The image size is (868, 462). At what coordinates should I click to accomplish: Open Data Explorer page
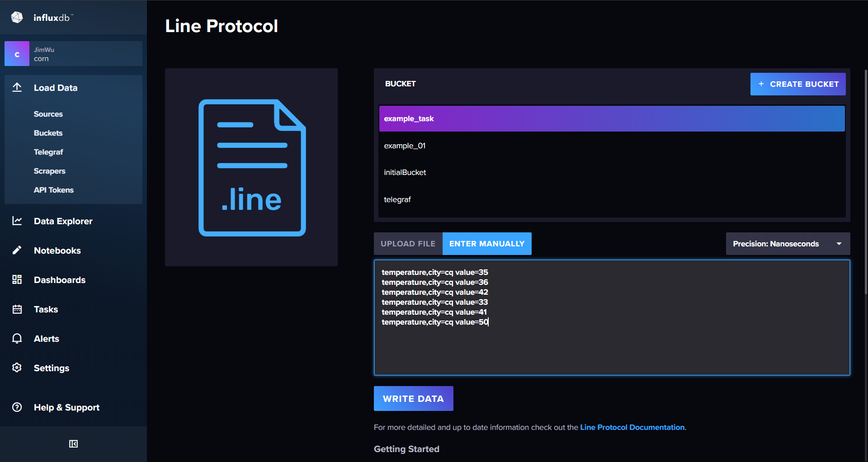[63, 221]
